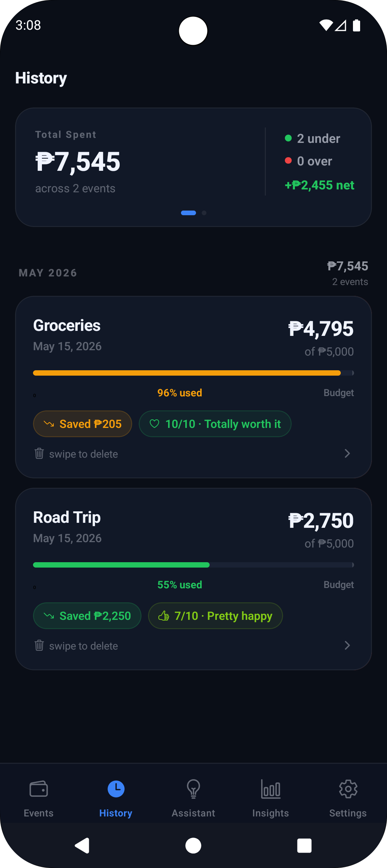Open the Insights bar chart icon
This screenshot has height=868, width=387.
[x=271, y=789]
